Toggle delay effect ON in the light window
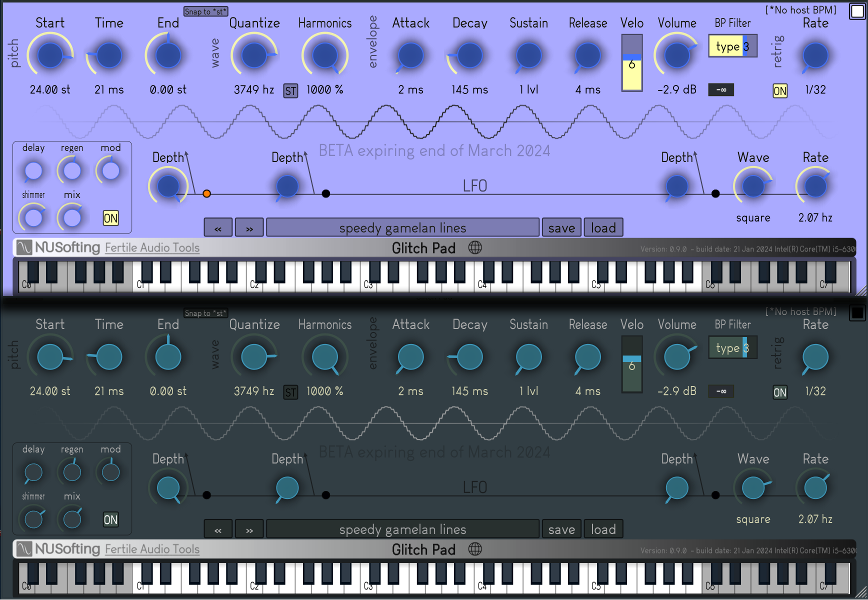Viewport: 868px width, 600px height. tap(111, 218)
